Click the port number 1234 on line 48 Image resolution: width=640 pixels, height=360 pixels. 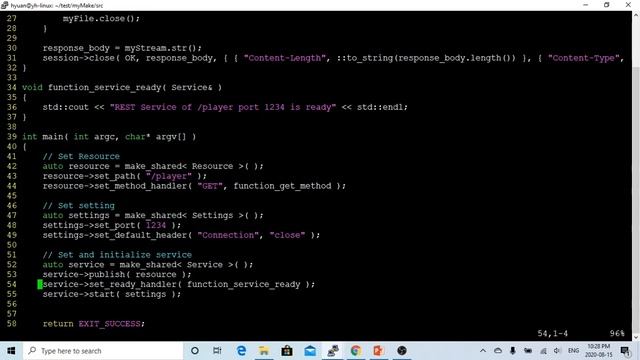(x=156, y=225)
